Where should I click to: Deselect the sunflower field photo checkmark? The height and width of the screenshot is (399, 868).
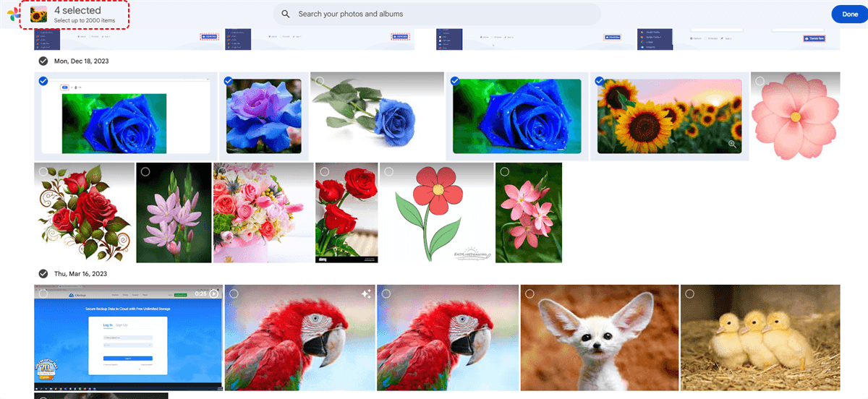(600, 81)
